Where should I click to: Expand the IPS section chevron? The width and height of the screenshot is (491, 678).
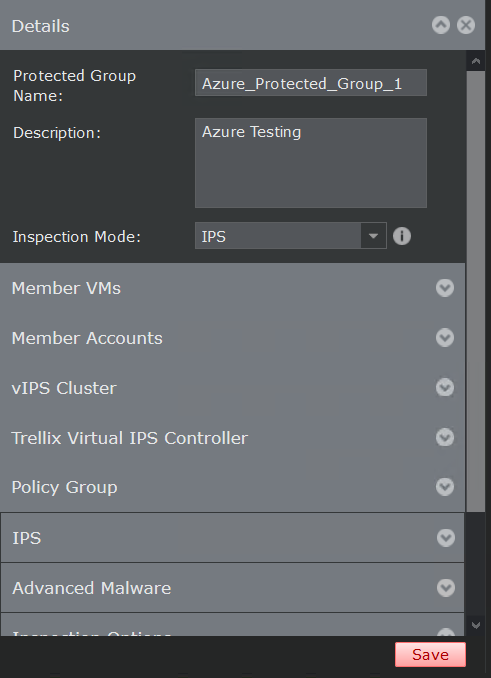446,538
